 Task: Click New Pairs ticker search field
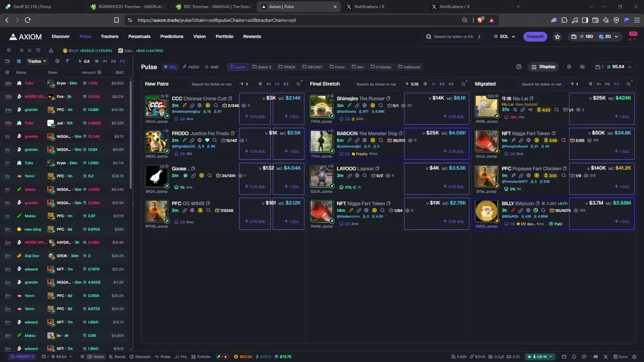pos(211,84)
